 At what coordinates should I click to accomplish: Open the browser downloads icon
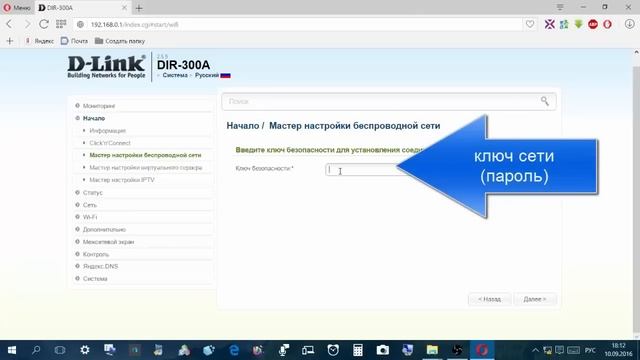point(629,24)
